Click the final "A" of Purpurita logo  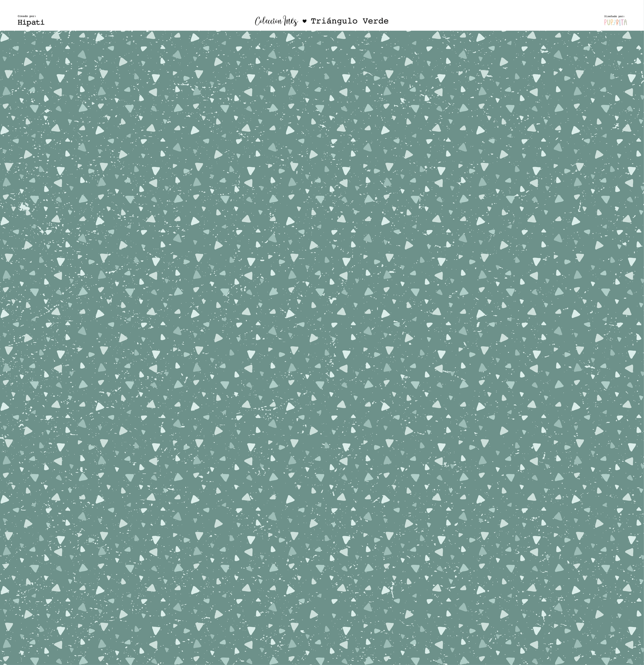[625, 22]
